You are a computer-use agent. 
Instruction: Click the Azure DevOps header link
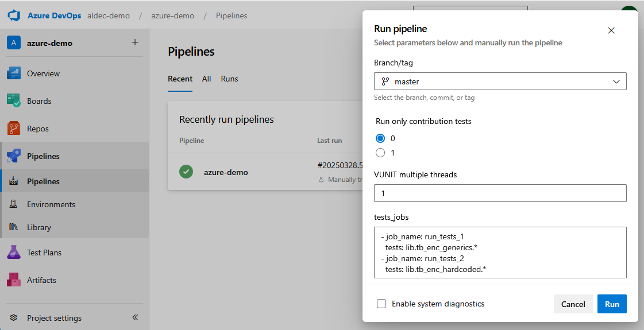(54, 15)
